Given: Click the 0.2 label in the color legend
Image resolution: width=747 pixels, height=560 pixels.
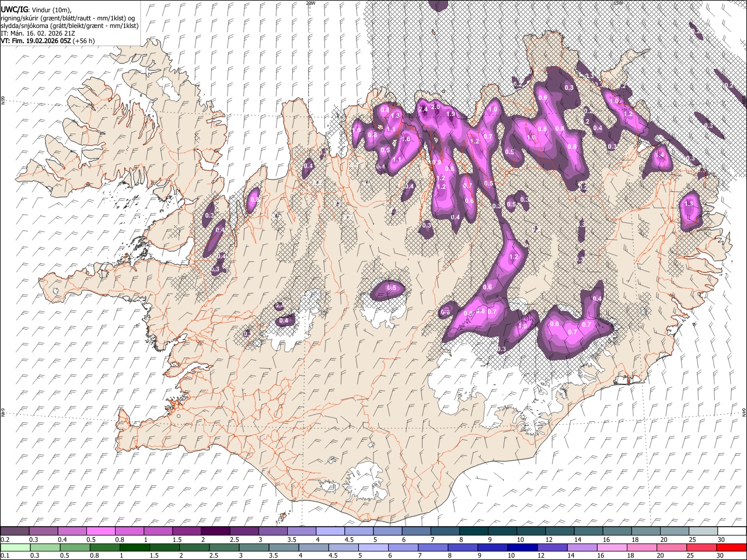Looking at the screenshot, I should (5, 540).
